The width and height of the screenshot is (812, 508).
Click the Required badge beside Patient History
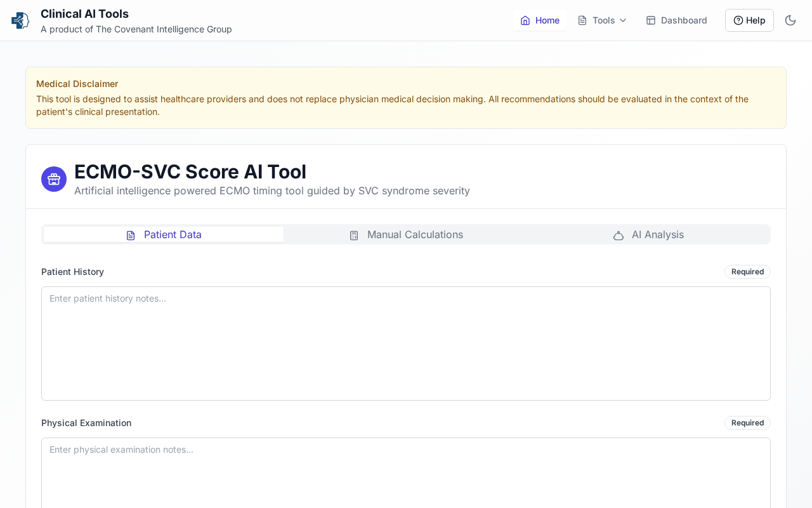[x=747, y=272]
